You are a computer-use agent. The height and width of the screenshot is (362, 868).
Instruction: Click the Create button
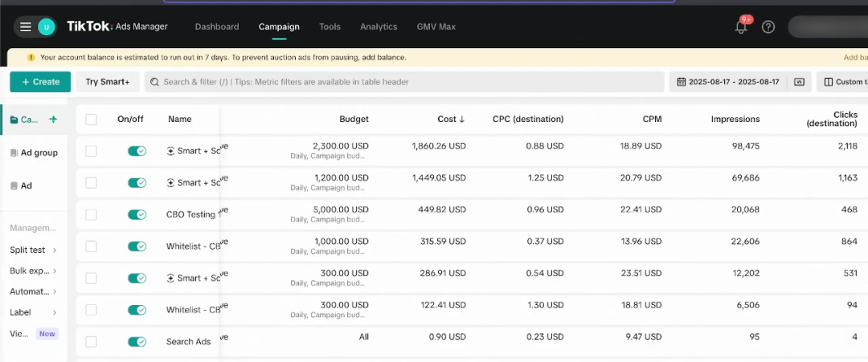pos(40,82)
